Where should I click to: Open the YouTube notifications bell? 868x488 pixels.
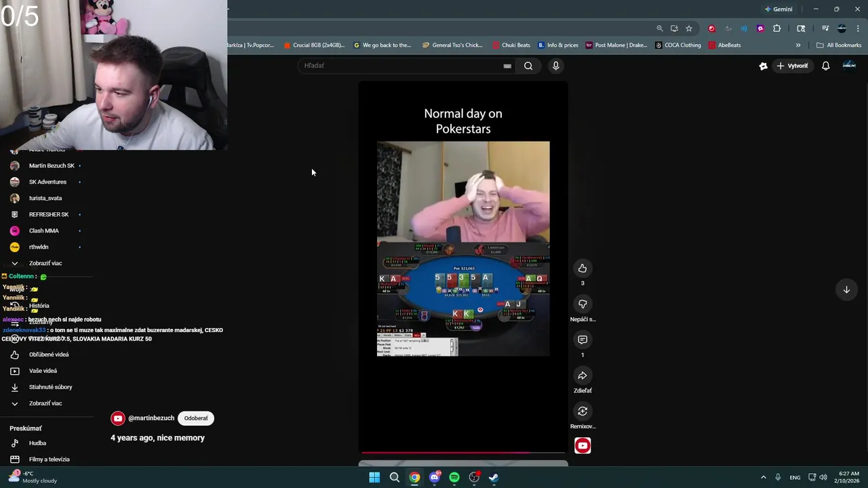(825, 66)
